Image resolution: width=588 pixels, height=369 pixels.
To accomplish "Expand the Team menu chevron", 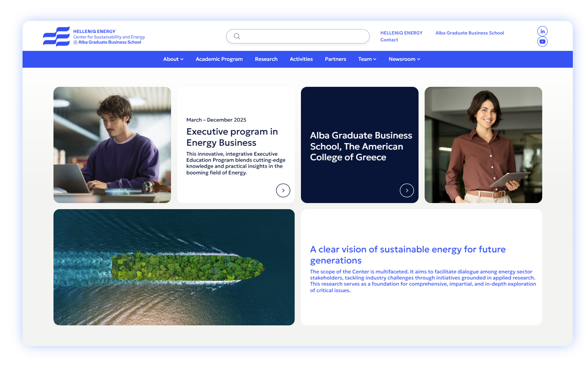I will click(375, 59).
